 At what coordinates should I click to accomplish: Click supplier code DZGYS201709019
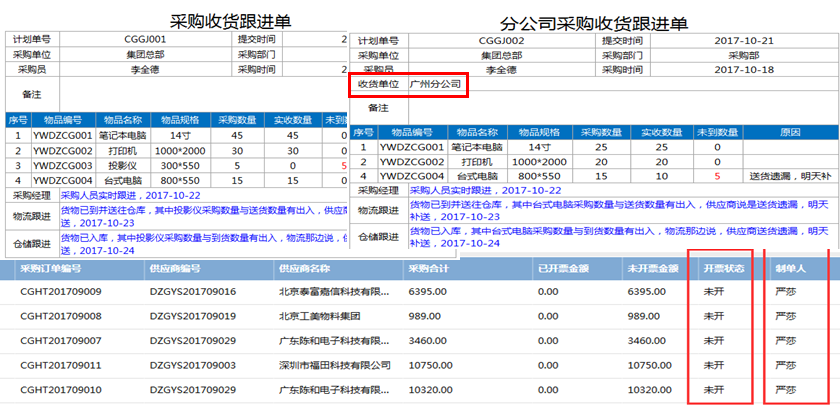click(x=193, y=316)
